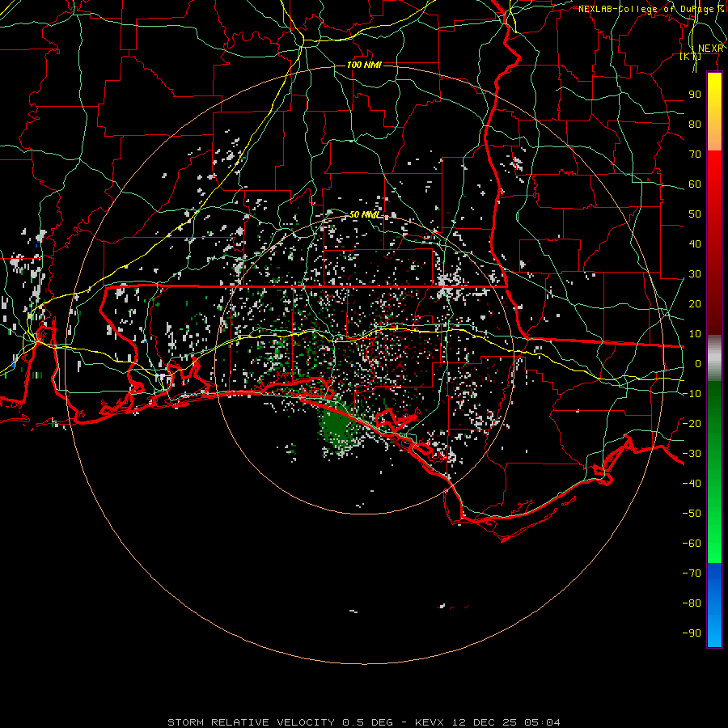Click the -20 value on the velocity scale
The height and width of the screenshot is (728, 728).
point(692,423)
